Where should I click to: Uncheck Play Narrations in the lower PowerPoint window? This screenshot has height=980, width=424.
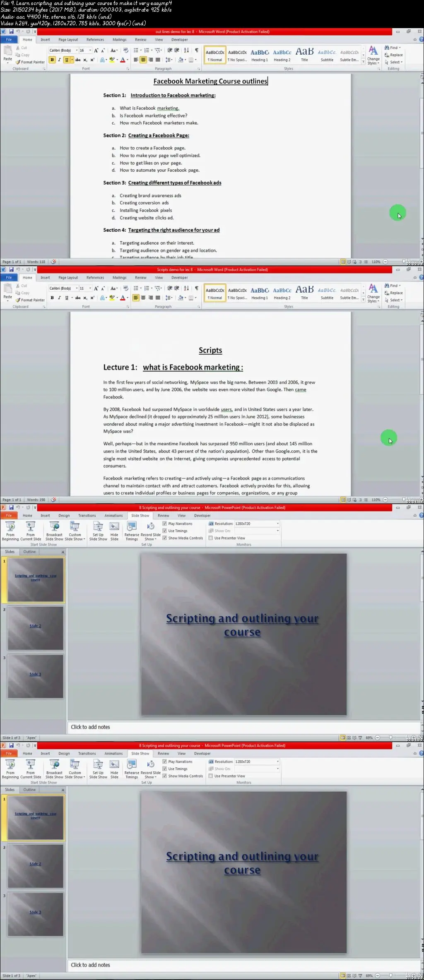pyautogui.click(x=164, y=761)
